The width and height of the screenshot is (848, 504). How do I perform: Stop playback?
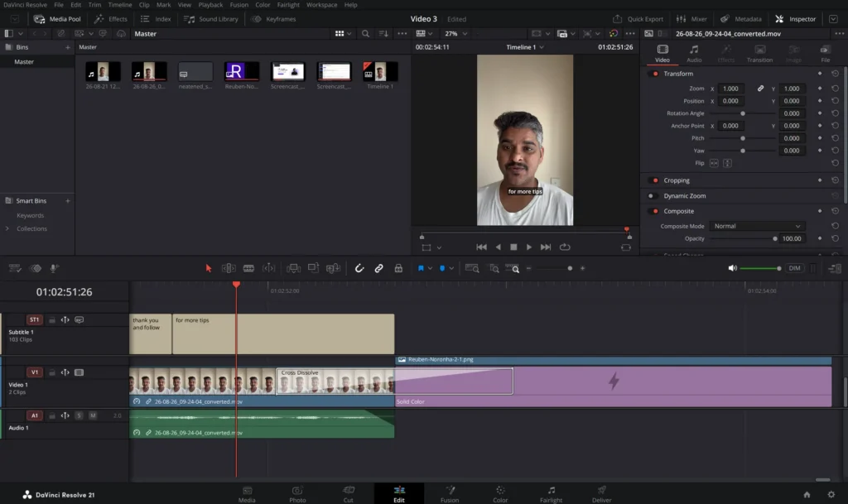coord(513,247)
